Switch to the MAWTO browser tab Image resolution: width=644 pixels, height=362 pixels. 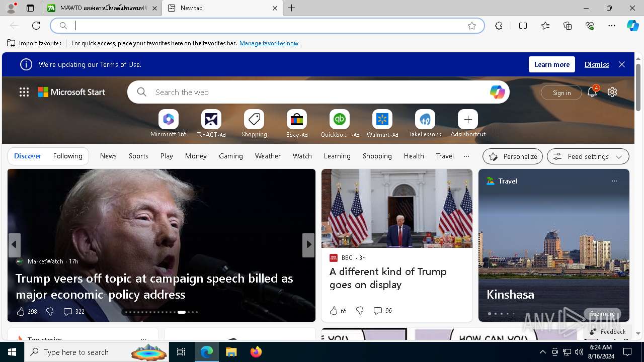102,8
